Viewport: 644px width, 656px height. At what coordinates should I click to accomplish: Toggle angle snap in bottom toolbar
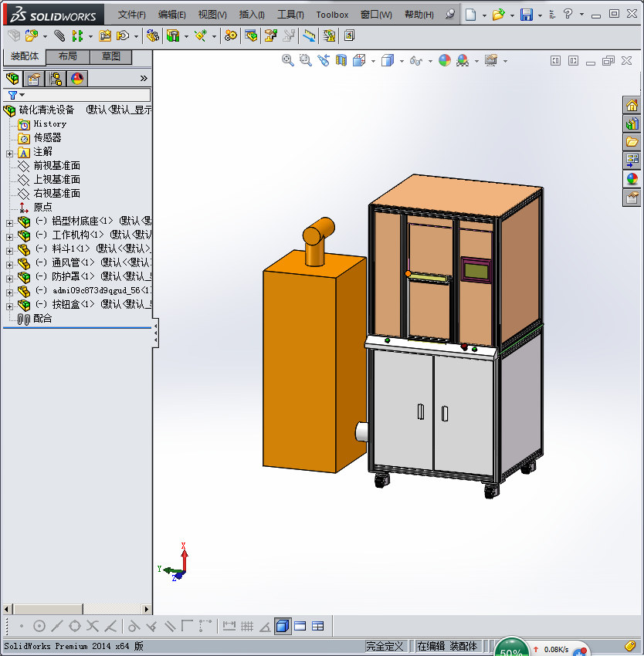tap(265, 627)
